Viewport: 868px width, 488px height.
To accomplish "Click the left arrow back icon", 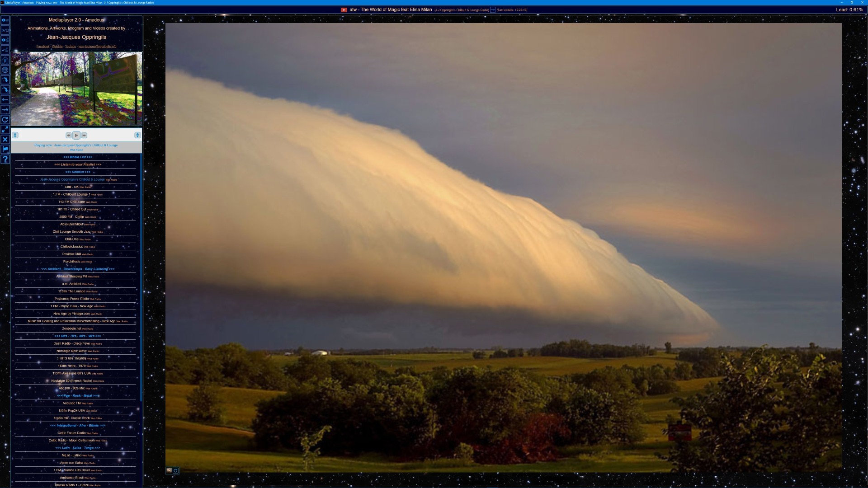I will coord(5,100).
